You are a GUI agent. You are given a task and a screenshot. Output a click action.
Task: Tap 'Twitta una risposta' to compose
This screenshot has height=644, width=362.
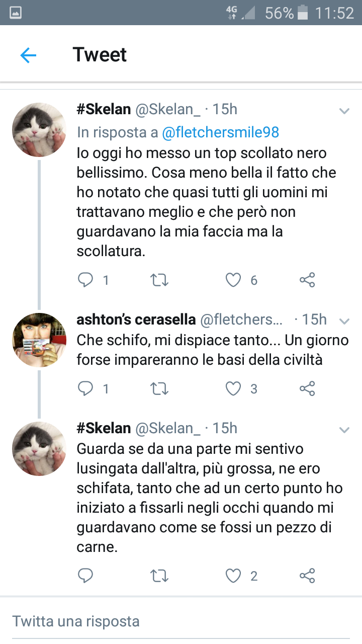75,621
